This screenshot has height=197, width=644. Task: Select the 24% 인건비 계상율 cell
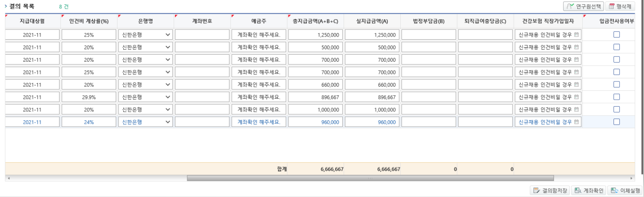[89, 122]
